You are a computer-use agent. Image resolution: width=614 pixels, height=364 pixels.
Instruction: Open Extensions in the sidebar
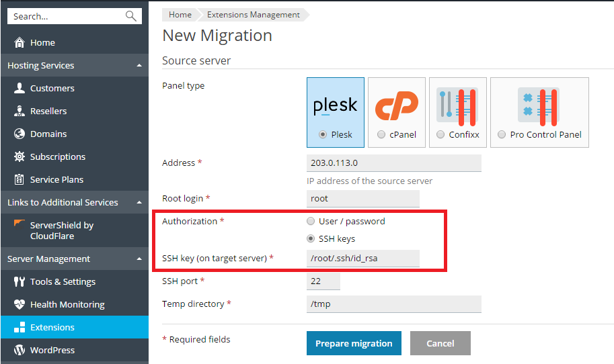(x=52, y=327)
